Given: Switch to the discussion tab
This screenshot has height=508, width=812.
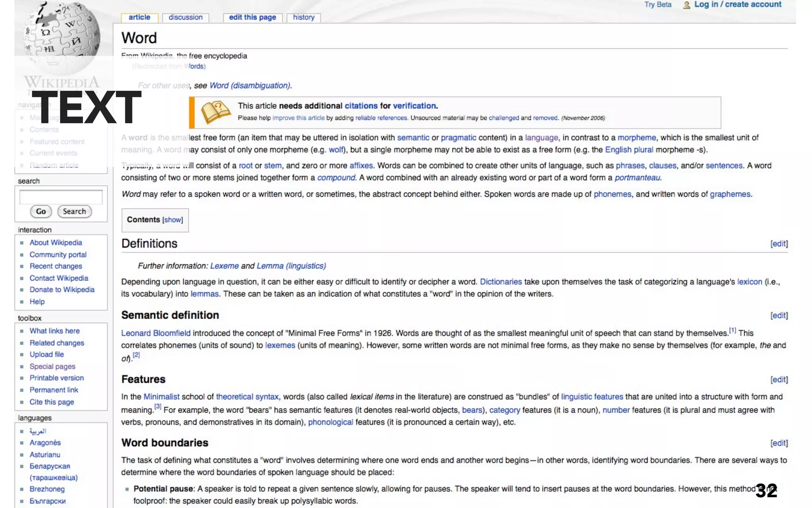Looking at the screenshot, I should point(186,17).
